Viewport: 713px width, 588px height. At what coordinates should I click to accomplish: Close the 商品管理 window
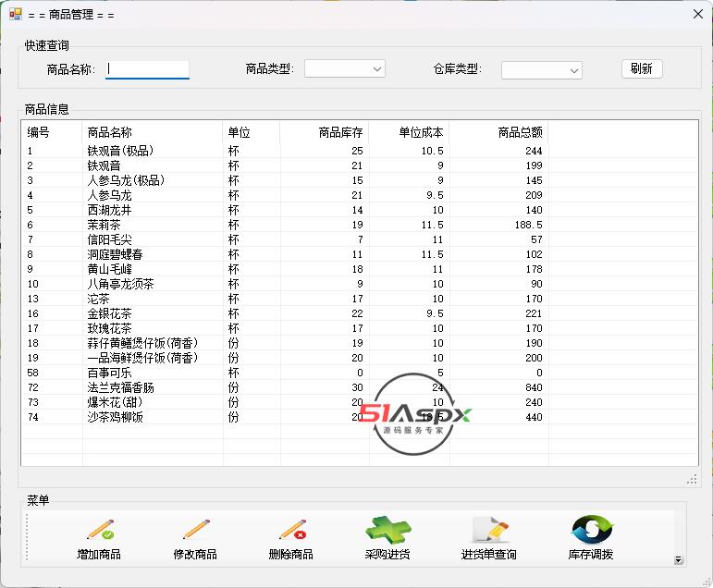698,14
